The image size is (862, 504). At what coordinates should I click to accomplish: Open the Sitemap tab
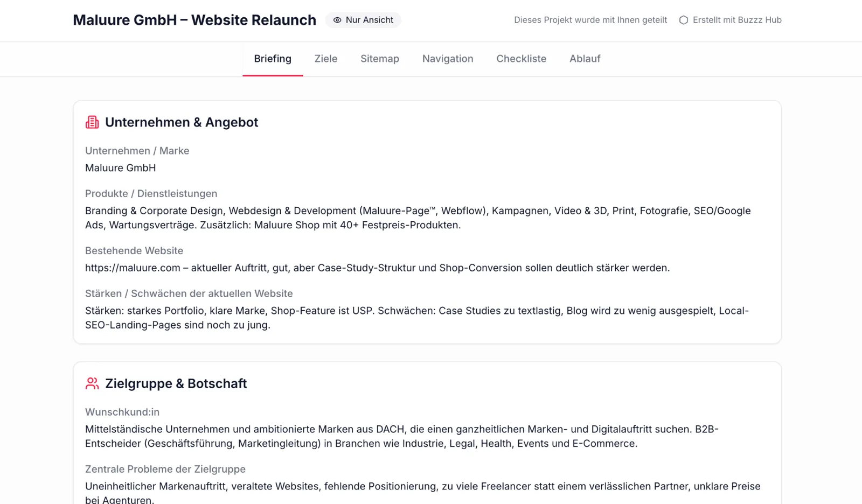380,59
